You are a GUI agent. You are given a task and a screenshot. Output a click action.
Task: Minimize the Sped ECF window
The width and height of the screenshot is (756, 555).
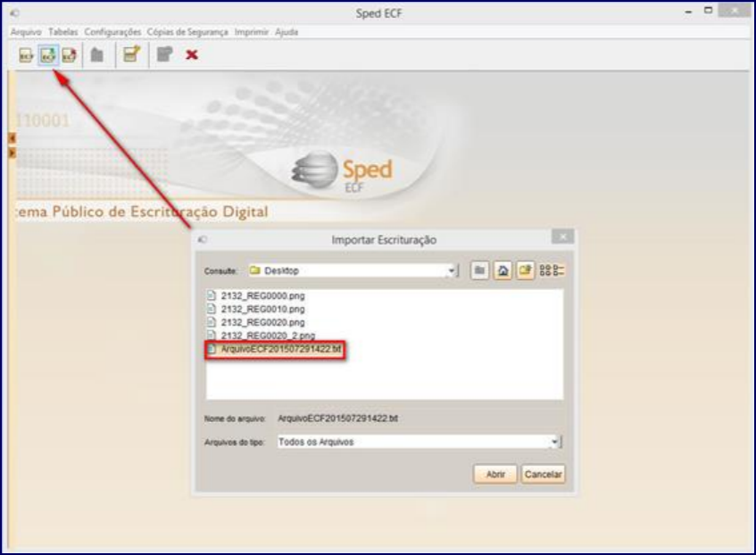(x=688, y=12)
